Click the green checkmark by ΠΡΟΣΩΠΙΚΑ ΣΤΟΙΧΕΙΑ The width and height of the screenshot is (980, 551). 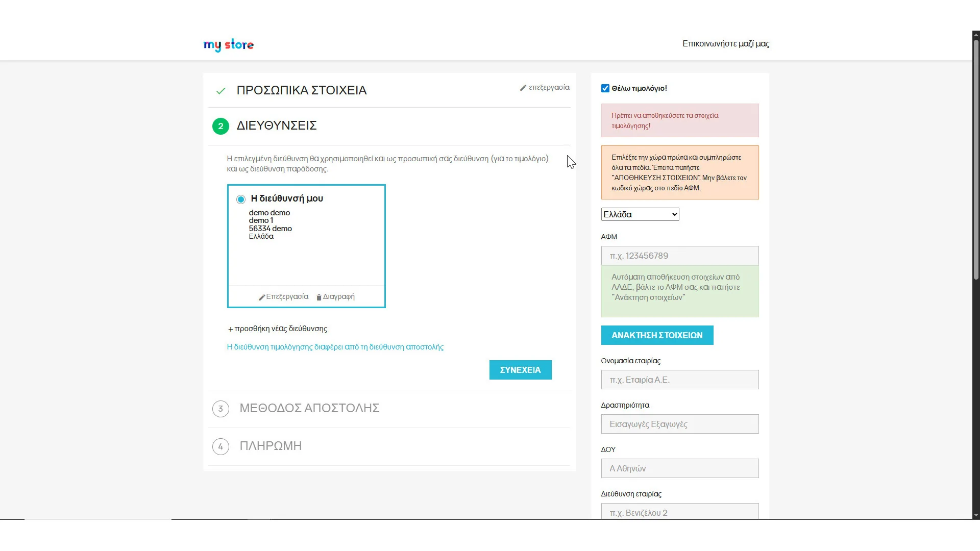coord(220,91)
